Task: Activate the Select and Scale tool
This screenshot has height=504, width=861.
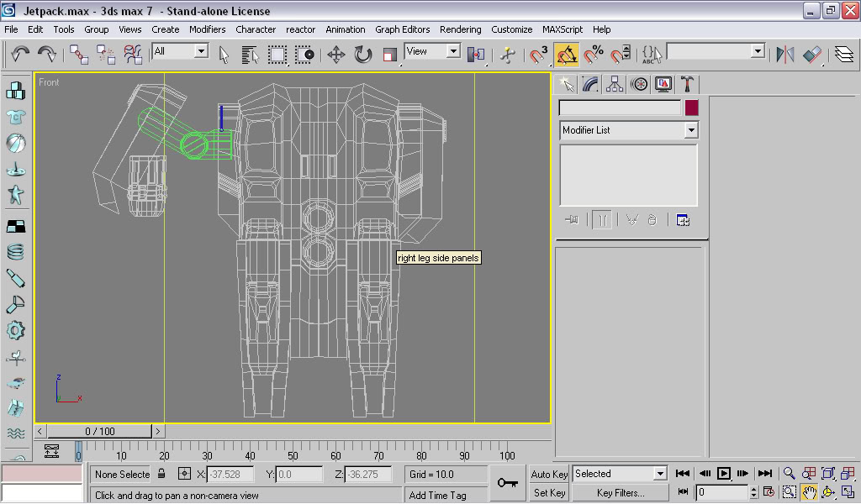Action: tap(390, 55)
